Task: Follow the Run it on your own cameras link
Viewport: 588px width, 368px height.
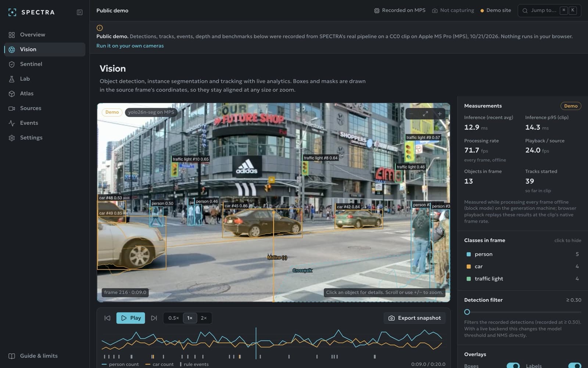Action: pyautogui.click(x=130, y=46)
